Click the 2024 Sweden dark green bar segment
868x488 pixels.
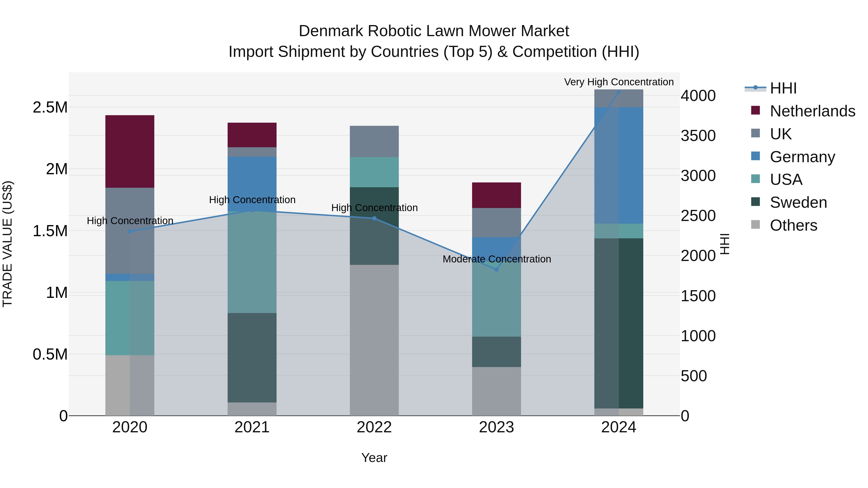(x=619, y=323)
